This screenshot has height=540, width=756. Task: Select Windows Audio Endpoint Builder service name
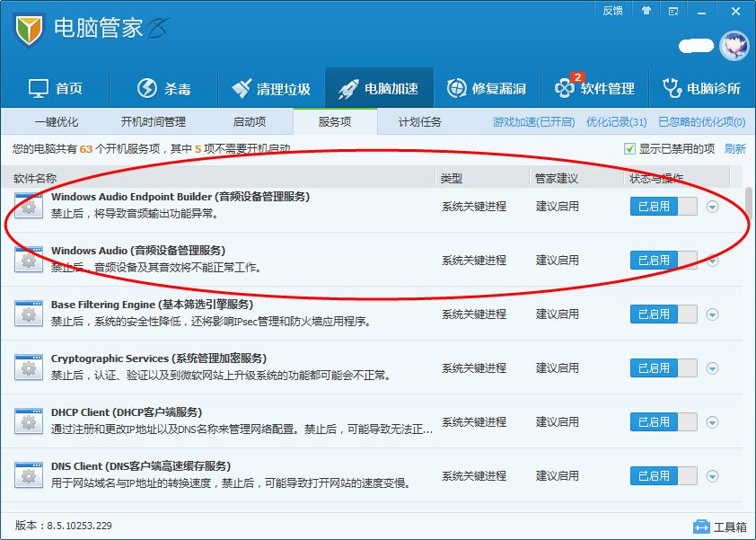click(x=180, y=197)
